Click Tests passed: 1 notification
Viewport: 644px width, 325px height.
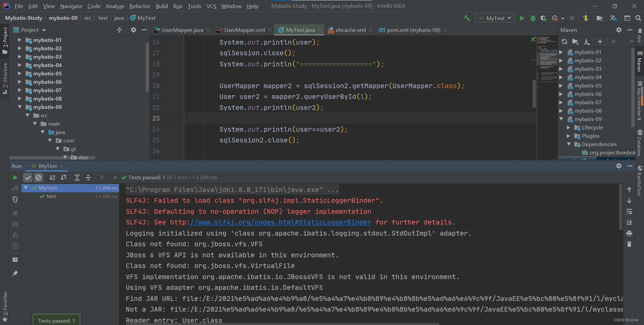(56, 320)
